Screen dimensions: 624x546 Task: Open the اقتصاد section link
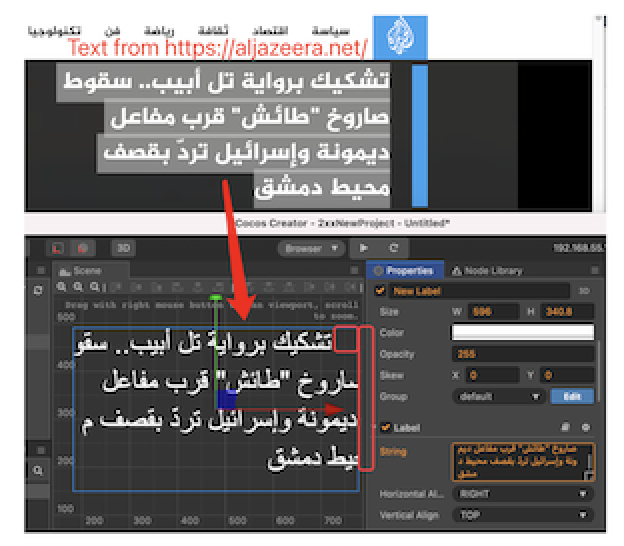pyautogui.click(x=271, y=30)
